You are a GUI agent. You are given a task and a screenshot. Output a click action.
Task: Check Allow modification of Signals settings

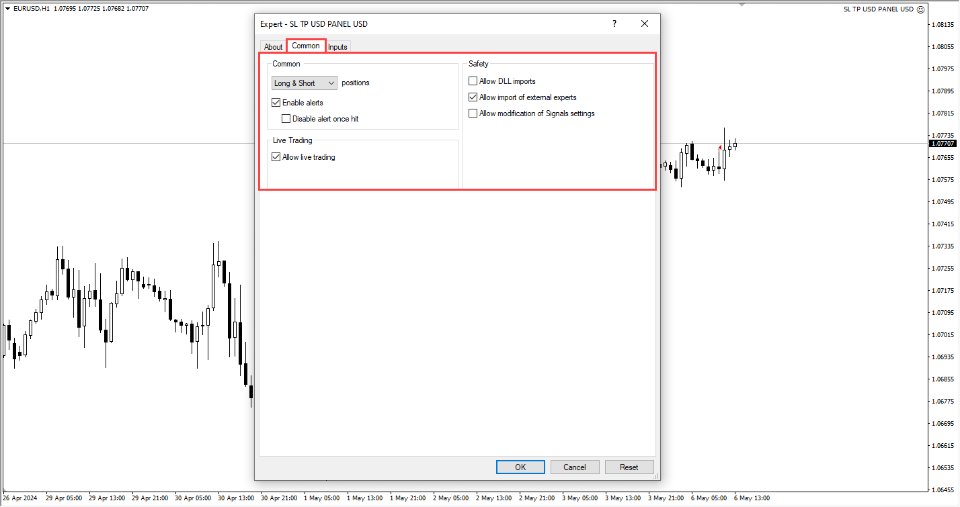[x=473, y=113]
